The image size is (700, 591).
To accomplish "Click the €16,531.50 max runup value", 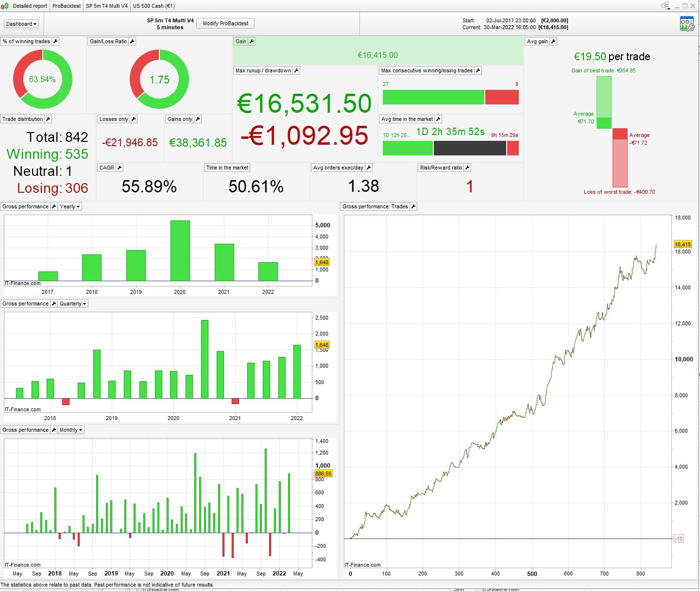I will tap(305, 104).
